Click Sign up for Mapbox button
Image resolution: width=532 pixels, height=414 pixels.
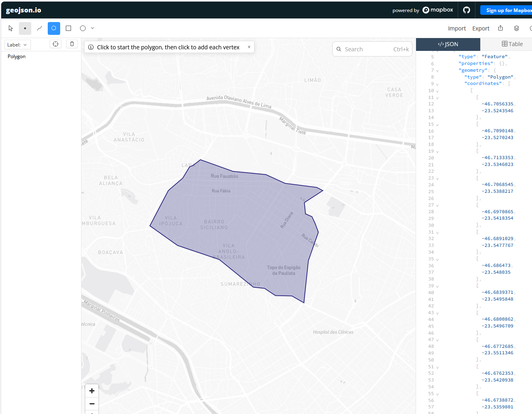(506, 10)
